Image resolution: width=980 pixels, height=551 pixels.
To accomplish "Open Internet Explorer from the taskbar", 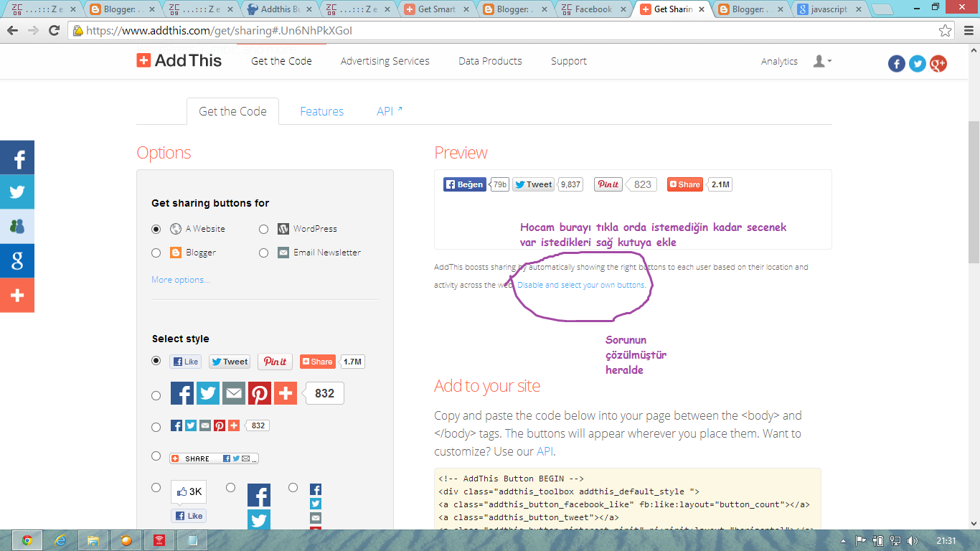I will point(60,540).
